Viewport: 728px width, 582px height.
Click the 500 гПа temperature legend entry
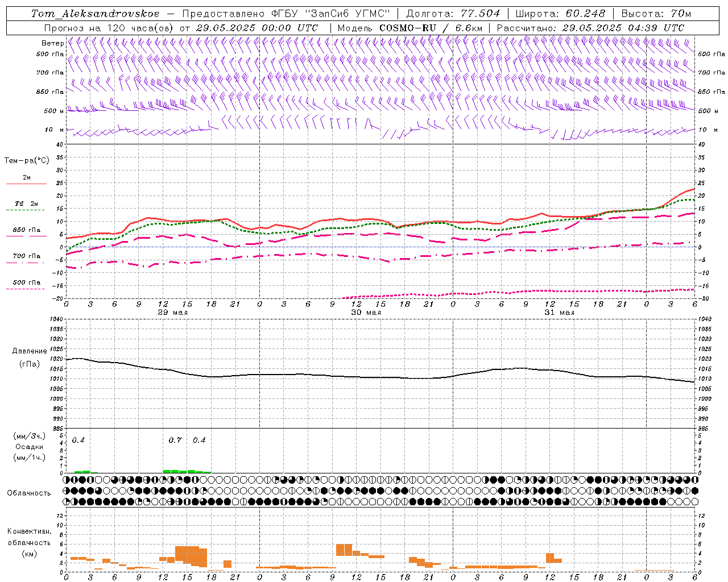[27, 282]
